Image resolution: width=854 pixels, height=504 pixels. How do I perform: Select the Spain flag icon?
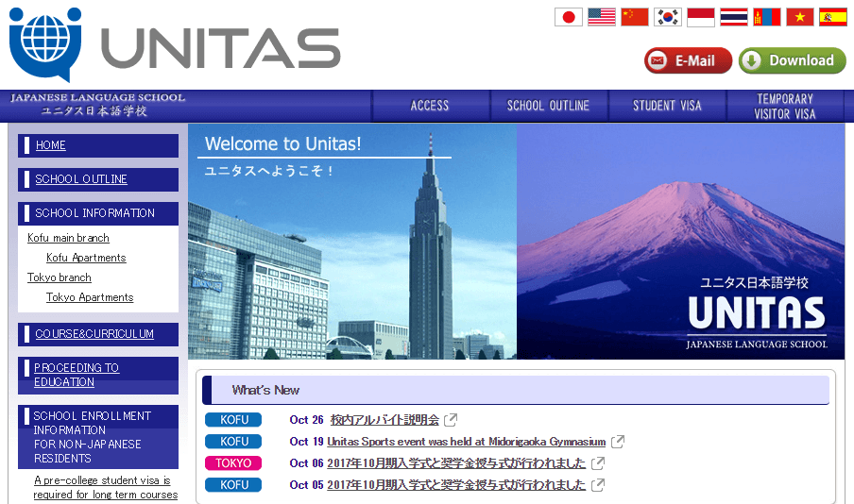click(x=832, y=17)
